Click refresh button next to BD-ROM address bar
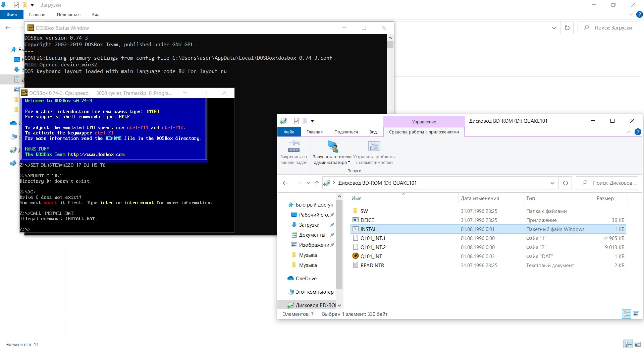Viewport: 644px width, 348px height. tap(565, 183)
